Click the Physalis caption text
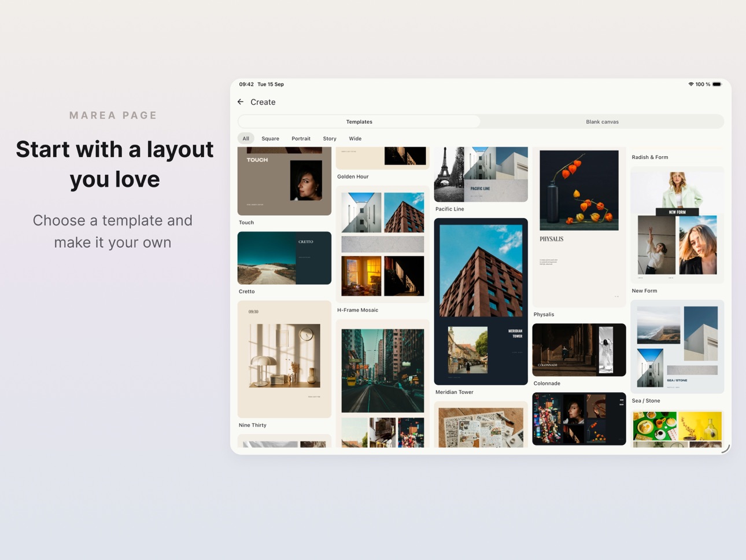This screenshot has width=746, height=560. coord(544,315)
